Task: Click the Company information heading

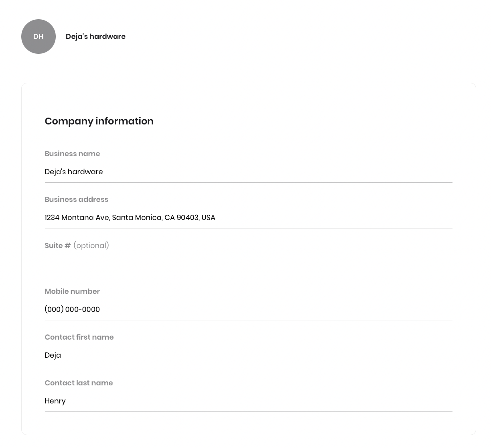Action: coord(99,121)
